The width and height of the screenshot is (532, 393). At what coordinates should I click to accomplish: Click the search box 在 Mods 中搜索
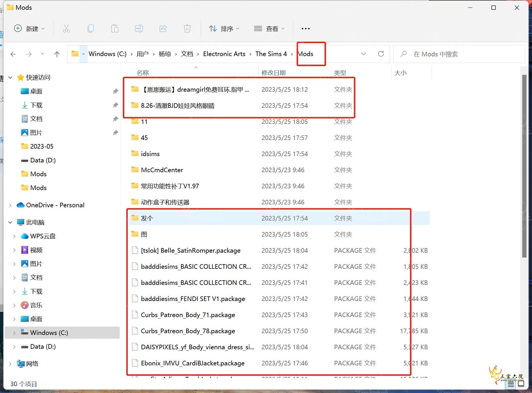click(x=459, y=54)
